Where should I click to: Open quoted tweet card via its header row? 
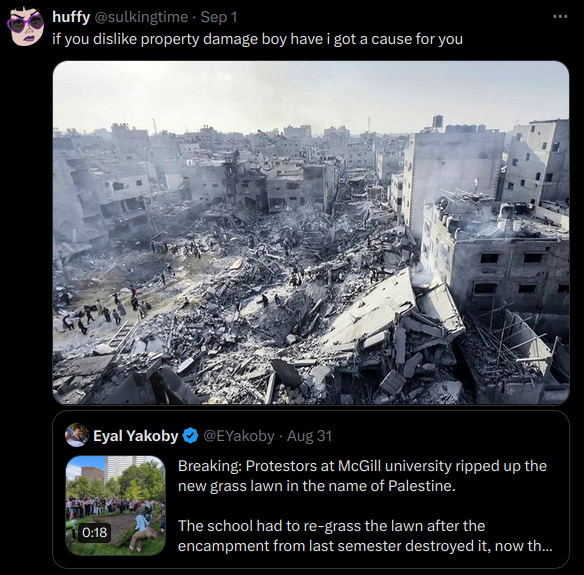point(311,435)
